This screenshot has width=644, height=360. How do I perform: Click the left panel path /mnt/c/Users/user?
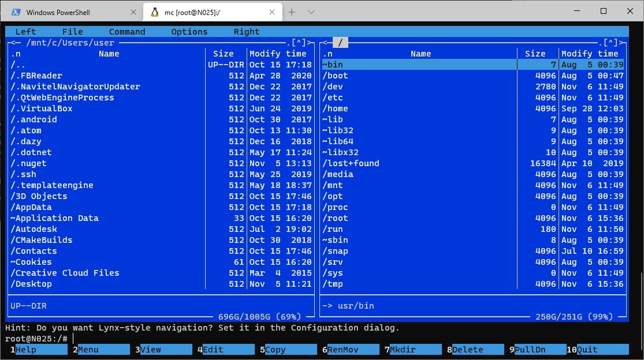coord(70,43)
